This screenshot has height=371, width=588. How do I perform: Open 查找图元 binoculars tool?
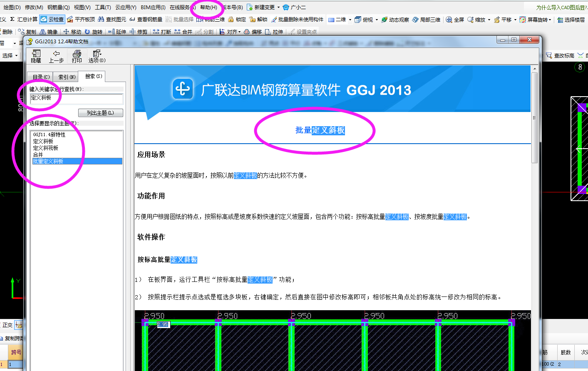[x=101, y=19]
